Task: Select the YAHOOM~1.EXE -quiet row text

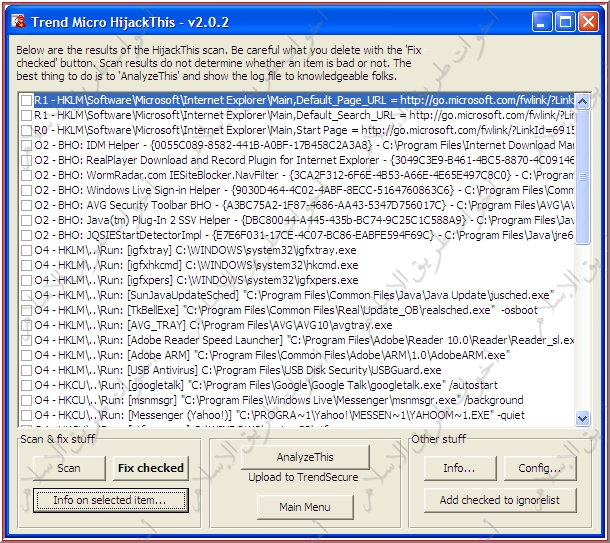Action: [280, 415]
